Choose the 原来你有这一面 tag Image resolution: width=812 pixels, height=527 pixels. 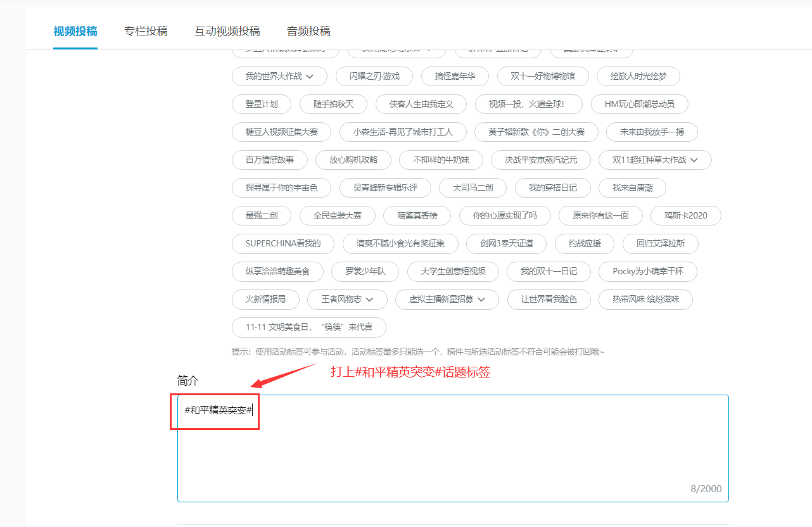[x=601, y=215]
